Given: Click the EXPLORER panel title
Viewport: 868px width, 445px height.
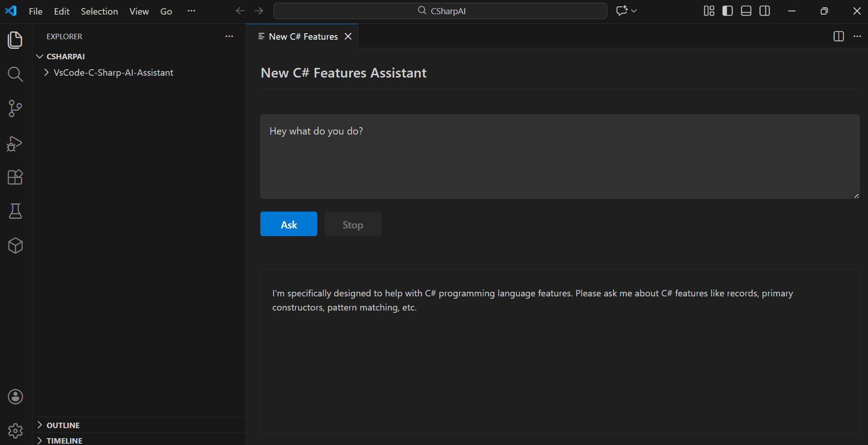Looking at the screenshot, I should coord(64,36).
